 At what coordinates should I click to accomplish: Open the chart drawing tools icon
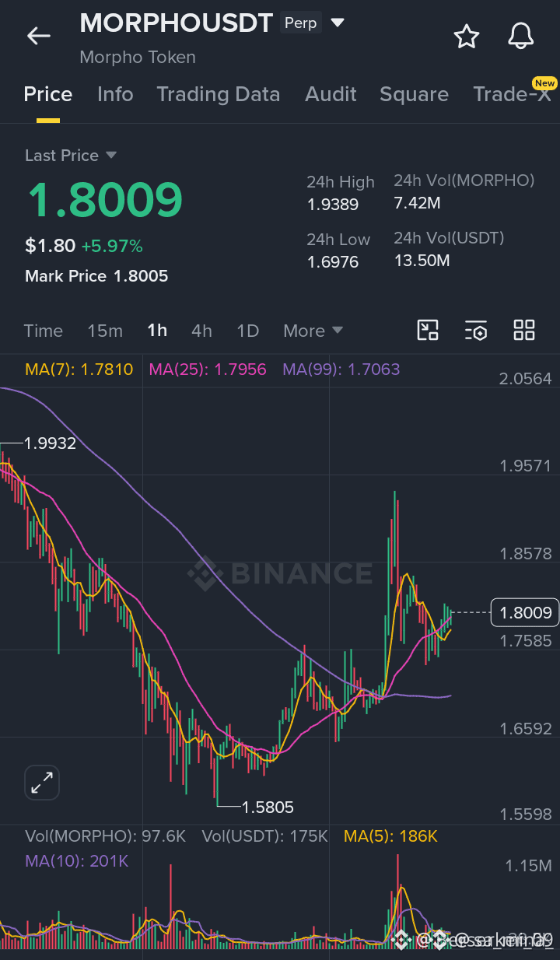click(428, 330)
